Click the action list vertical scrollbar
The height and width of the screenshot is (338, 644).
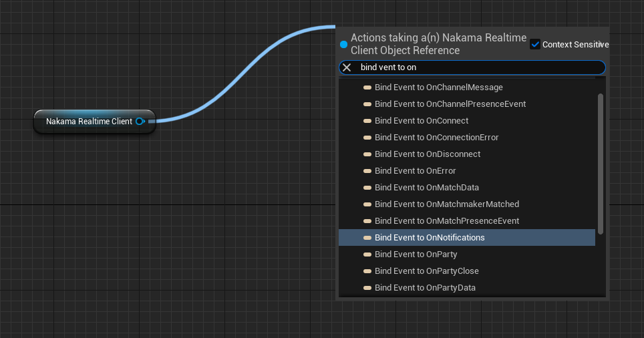click(x=600, y=164)
